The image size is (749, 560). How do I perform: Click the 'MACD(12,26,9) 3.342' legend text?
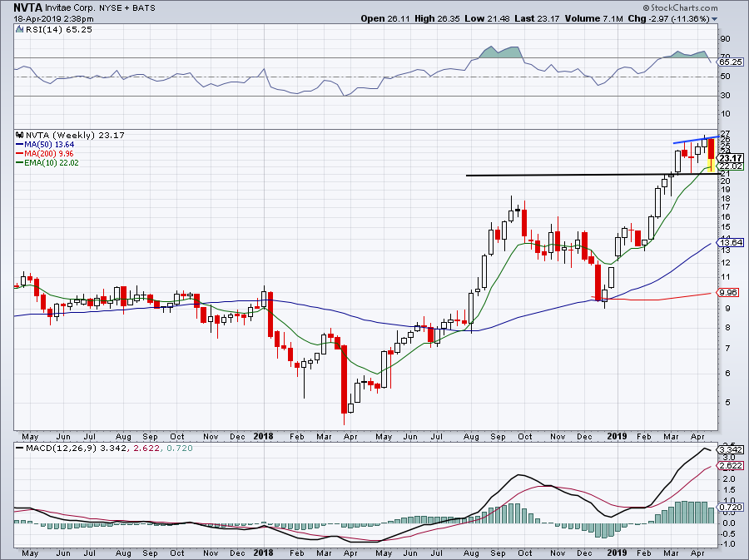[x=77, y=448]
